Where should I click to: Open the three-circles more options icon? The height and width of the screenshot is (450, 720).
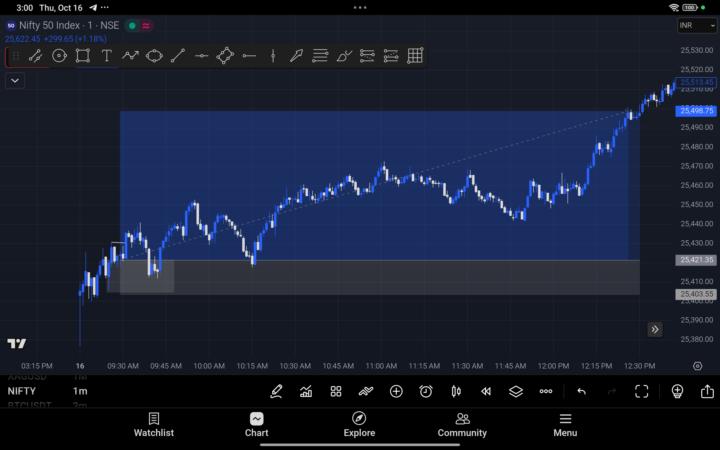(x=546, y=391)
